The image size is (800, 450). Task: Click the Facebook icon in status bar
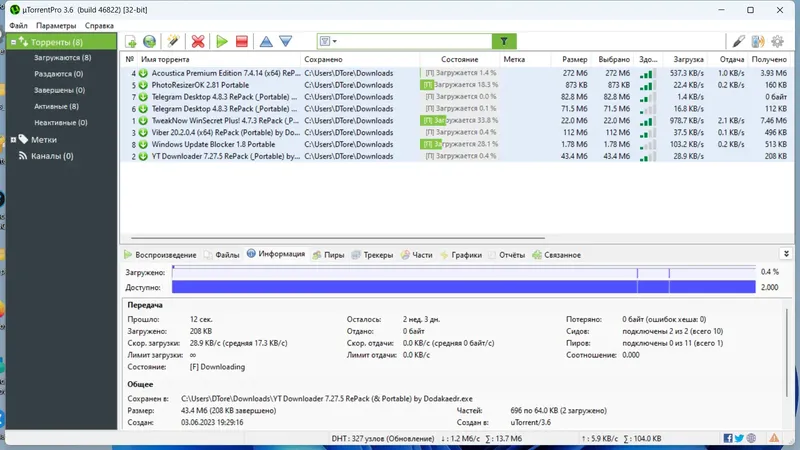(x=728, y=438)
